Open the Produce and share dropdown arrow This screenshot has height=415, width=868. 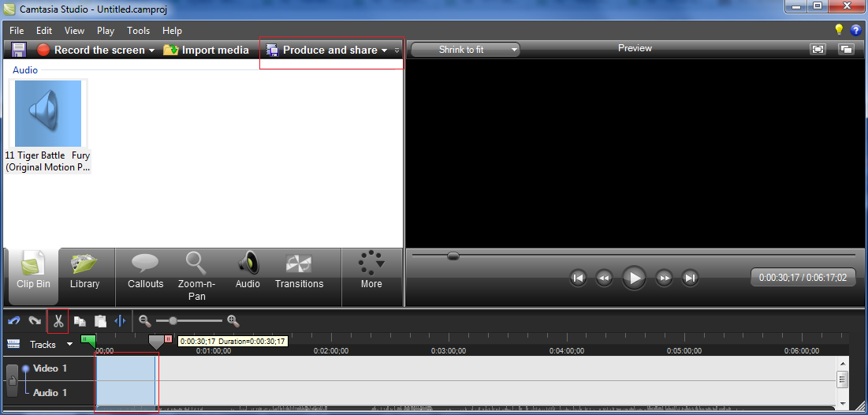[384, 50]
